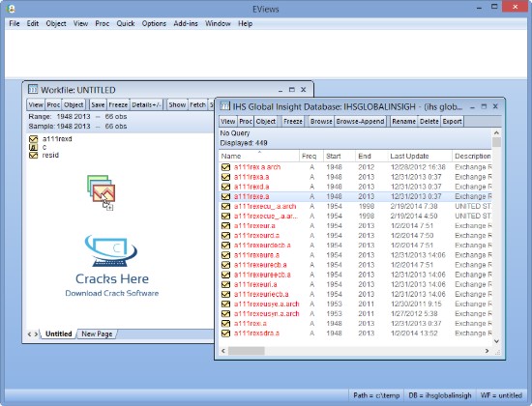The image size is (532, 406).
Task: Click series icon for a111rexeurecb.a
Action: coord(225,265)
